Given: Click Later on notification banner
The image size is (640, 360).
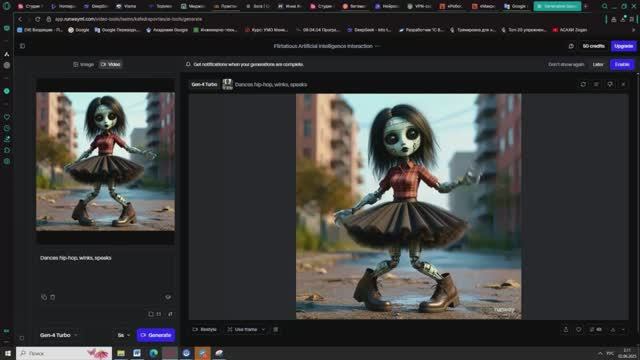Looking at the screenshot, I should 598,64.
